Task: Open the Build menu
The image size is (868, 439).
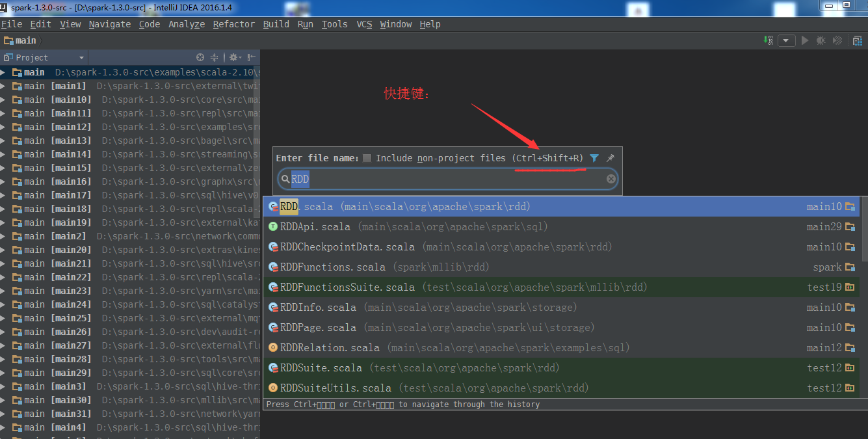Action: pyautogui.click(x=276, y=24)
